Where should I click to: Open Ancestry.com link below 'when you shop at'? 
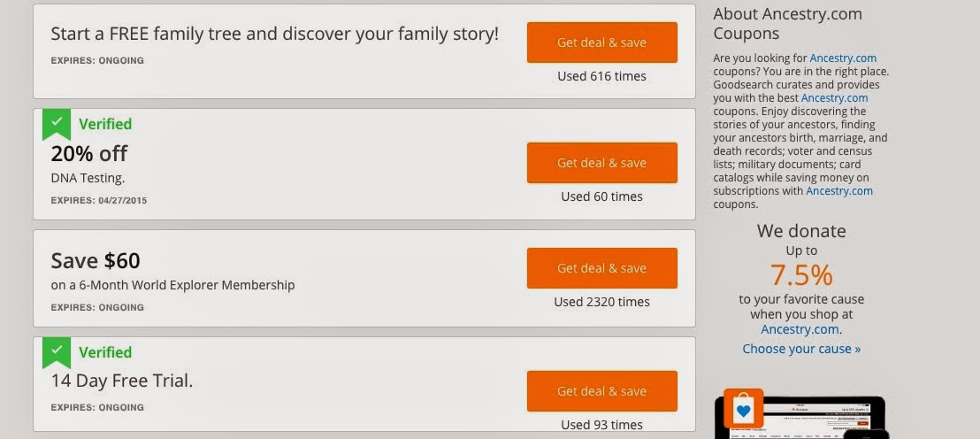(x=800, y=329)
